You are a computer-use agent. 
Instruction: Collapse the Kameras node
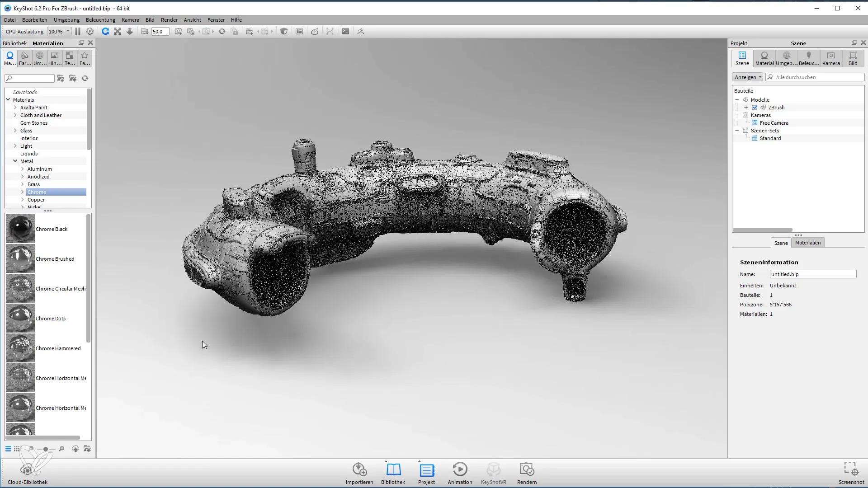tap(737, 115)
